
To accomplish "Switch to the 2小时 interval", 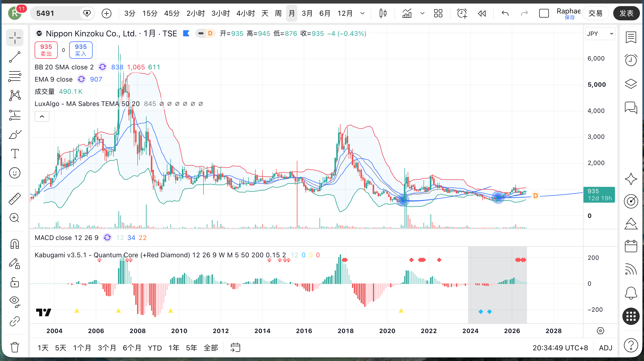I will tap(195, 13).
